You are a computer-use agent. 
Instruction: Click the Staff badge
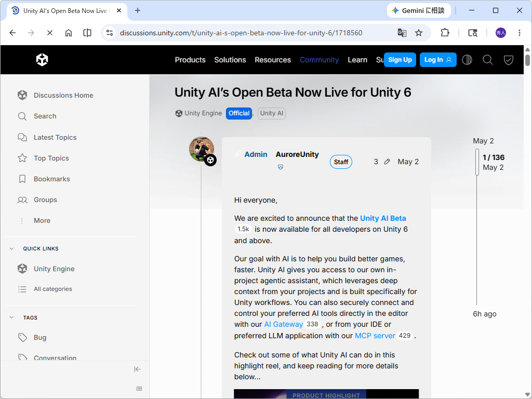(x=341, y=162)
